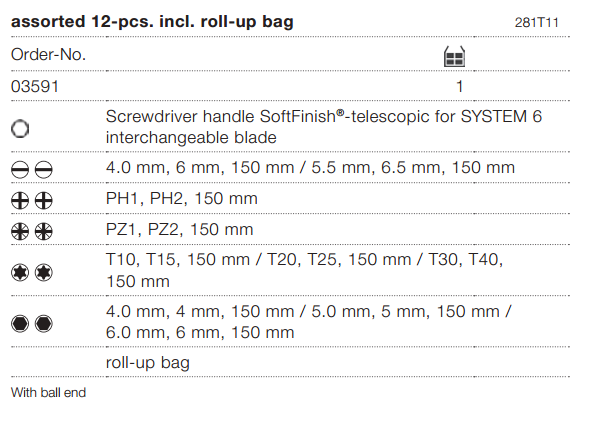This screenshot has height=431, width=599.
Task: Select the 'PH1, PH2, 150 mm' text
Action: (181, 198)
